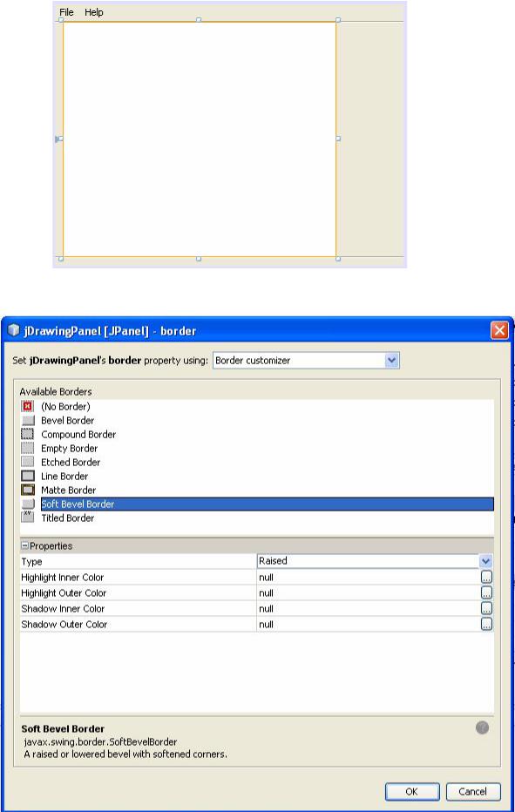
Task: Confirm with the OK button
Action: click(x=412, y=791)
